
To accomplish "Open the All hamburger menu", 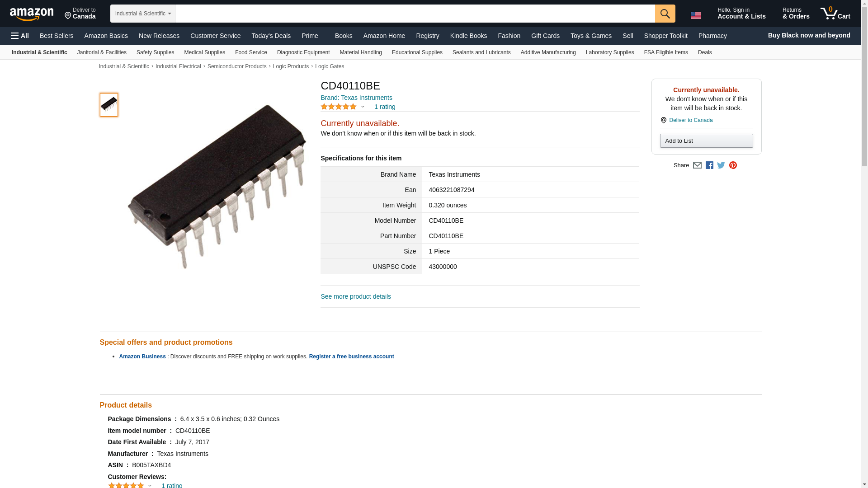I will pyautogui.click(x=20, y=36).
